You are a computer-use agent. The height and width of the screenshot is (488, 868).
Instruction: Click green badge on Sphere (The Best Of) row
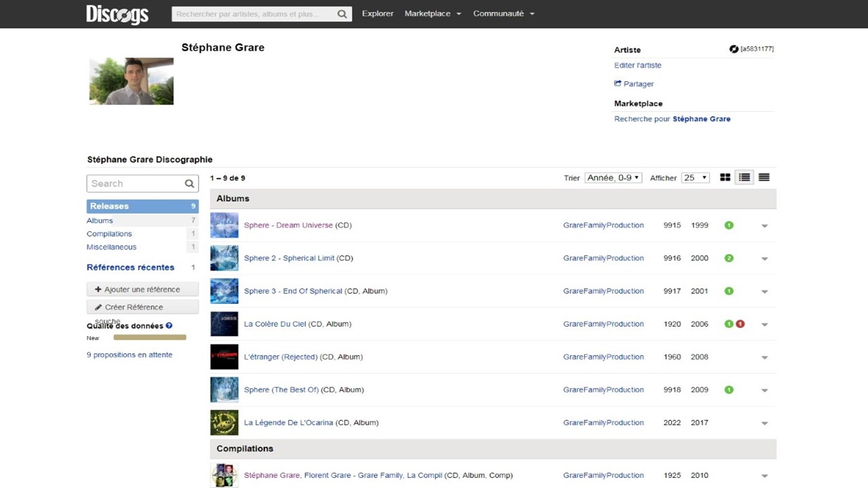[x=729, y=390]
